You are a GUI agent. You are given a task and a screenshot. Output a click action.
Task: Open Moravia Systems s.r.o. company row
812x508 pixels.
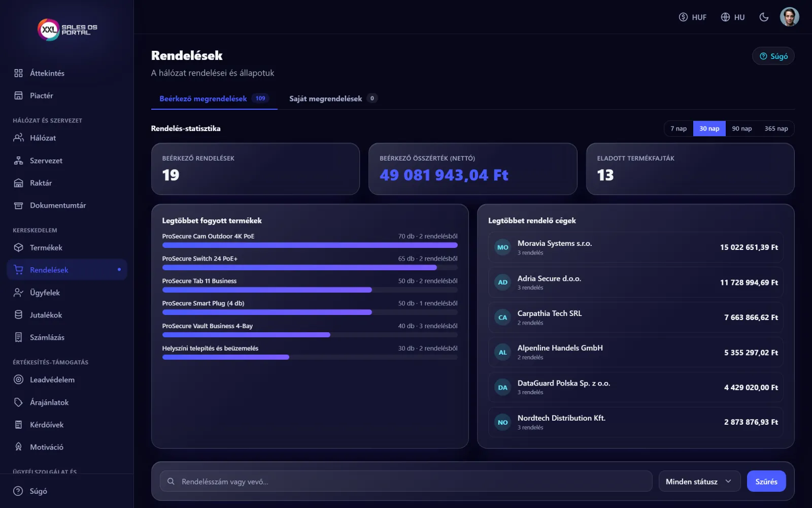(x=635, y=247)
